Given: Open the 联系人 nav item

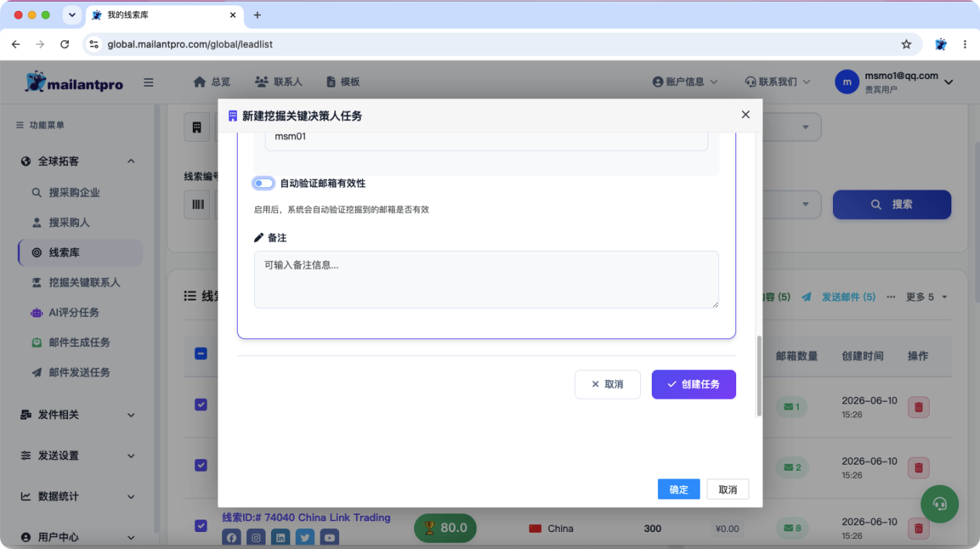Looking at the screenshot, I should 279,81.
